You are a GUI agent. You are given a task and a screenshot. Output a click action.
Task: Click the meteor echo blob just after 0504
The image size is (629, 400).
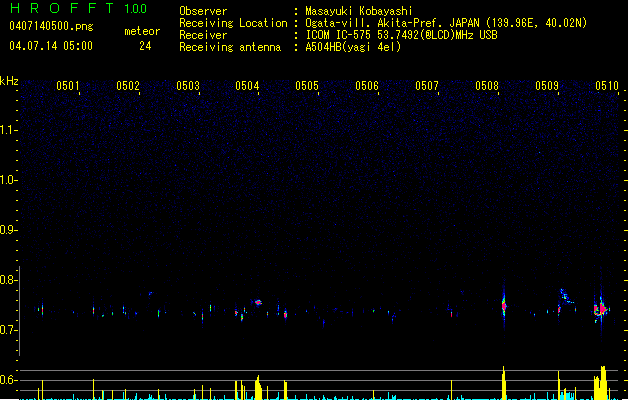tap(258, 303)
